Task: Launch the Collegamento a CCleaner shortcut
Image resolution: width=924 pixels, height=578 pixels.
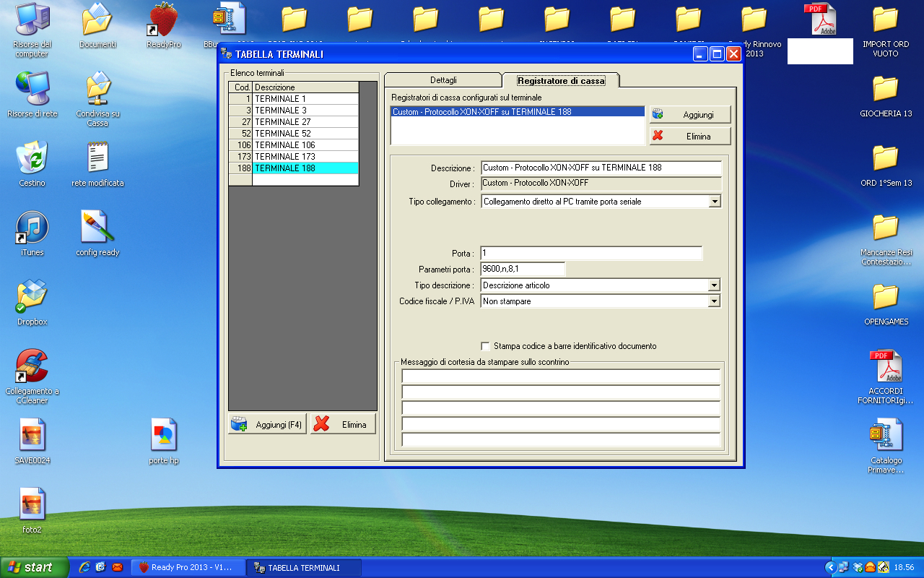Action: tap(32, 376)
